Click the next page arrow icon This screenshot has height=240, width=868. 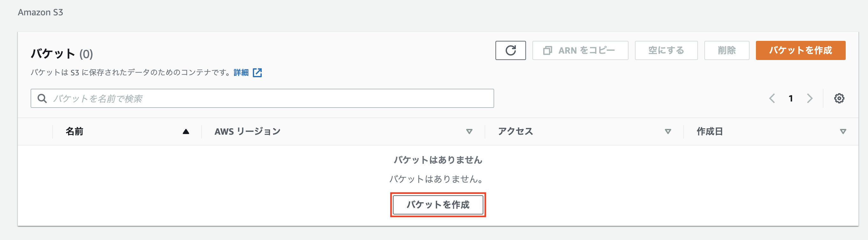pyautogui.click(x=810, y=98)
